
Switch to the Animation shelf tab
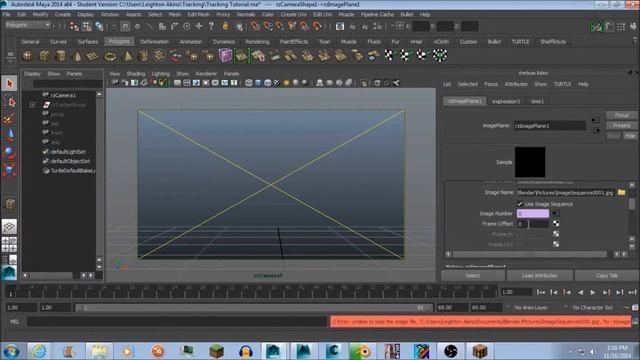point(191,42)
